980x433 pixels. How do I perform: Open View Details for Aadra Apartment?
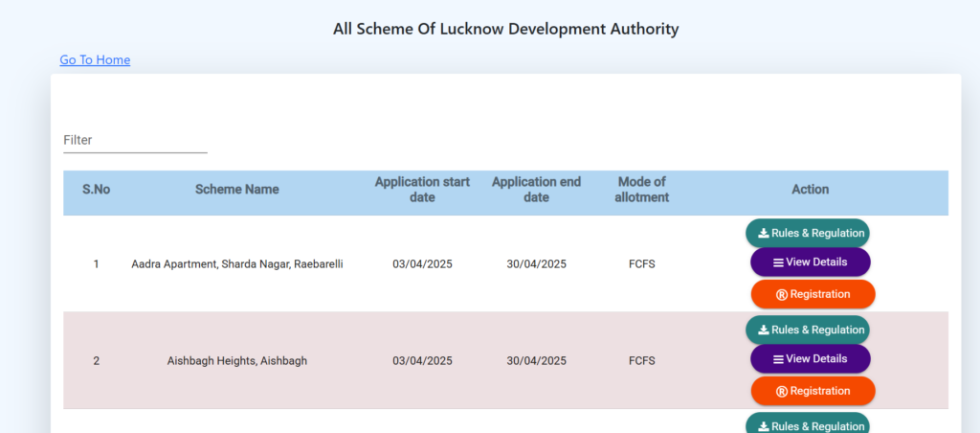(x=811, y=262)
